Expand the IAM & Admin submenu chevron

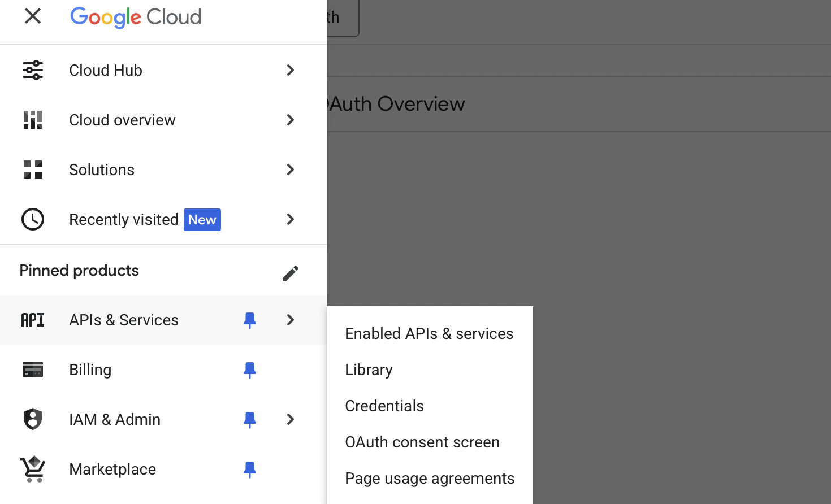(x=290, y=419)
